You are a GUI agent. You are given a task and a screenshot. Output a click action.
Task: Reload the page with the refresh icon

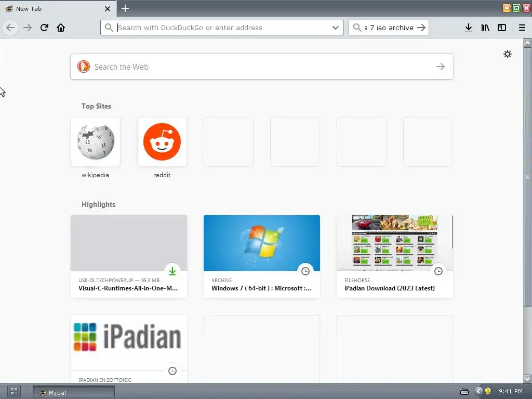point(44,28)
